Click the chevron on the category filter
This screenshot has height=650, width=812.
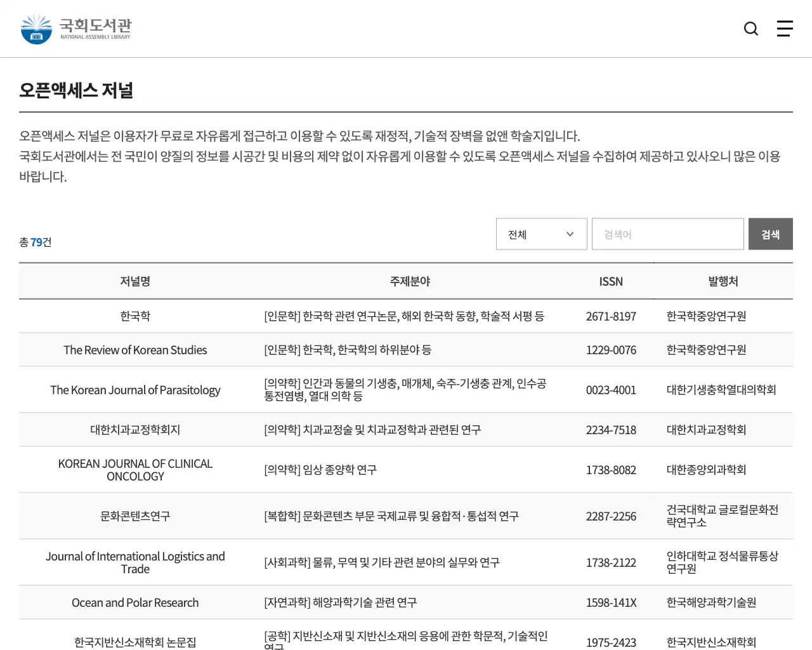(x=569, y=234)
